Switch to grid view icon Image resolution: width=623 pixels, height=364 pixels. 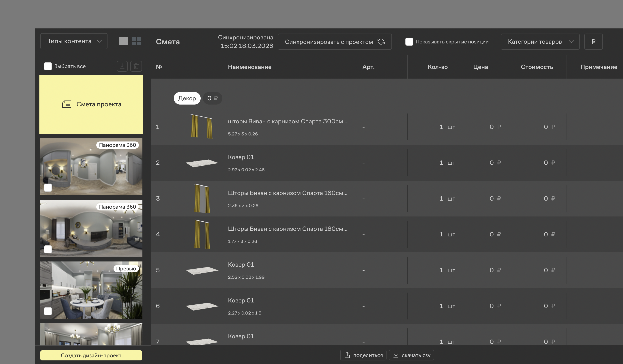pos(136,41)
